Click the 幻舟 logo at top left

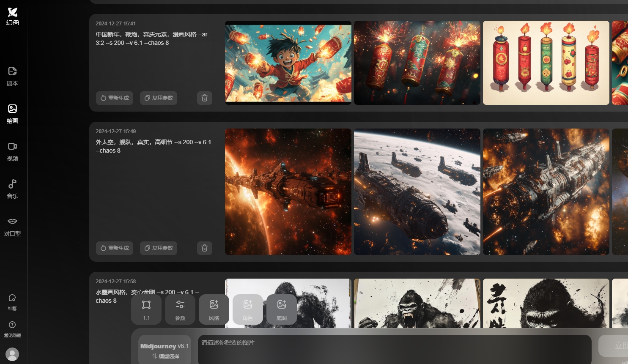point(12,16)
